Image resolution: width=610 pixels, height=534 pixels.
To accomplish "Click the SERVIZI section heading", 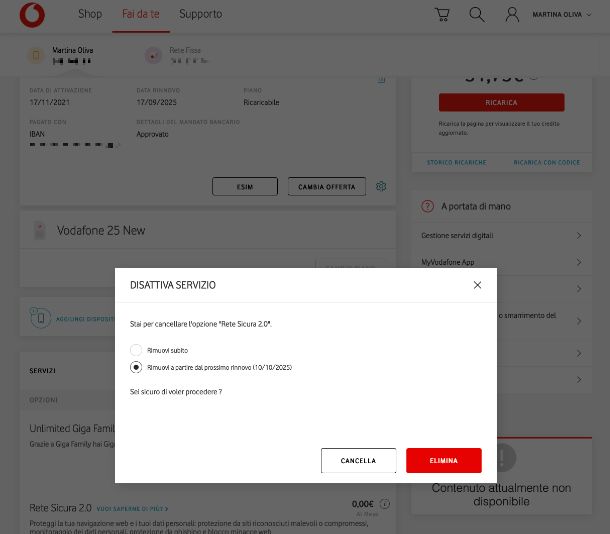I will [x=42, y=371].
